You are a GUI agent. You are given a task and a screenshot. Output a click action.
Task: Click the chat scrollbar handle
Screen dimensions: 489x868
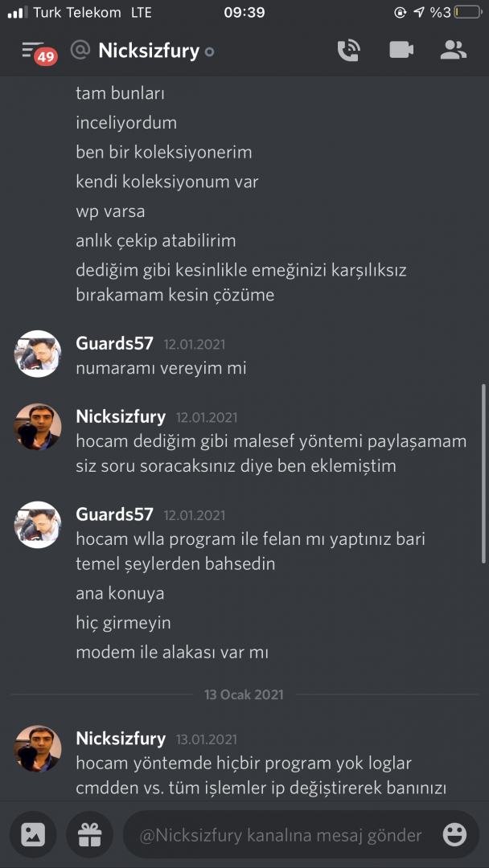[483, 474]
